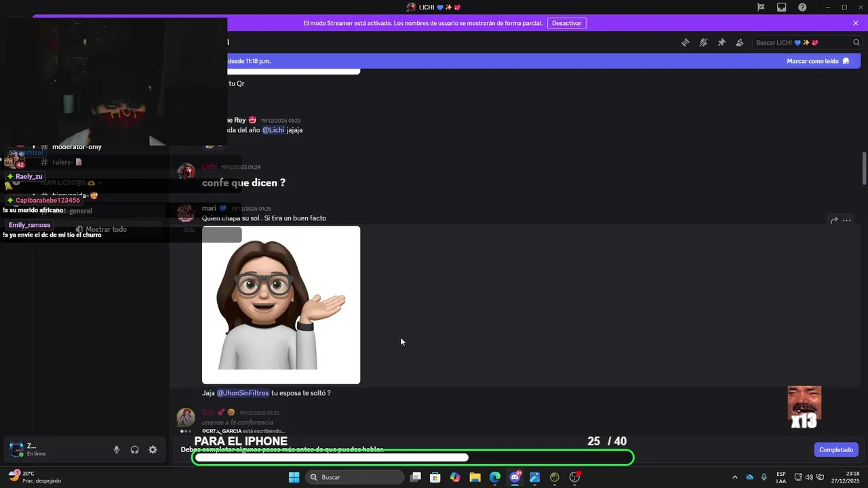The height and width of the screenshot is (488, 868).
Task: Open the pinned messages pin icon
Action: click(x=722, y=42)
